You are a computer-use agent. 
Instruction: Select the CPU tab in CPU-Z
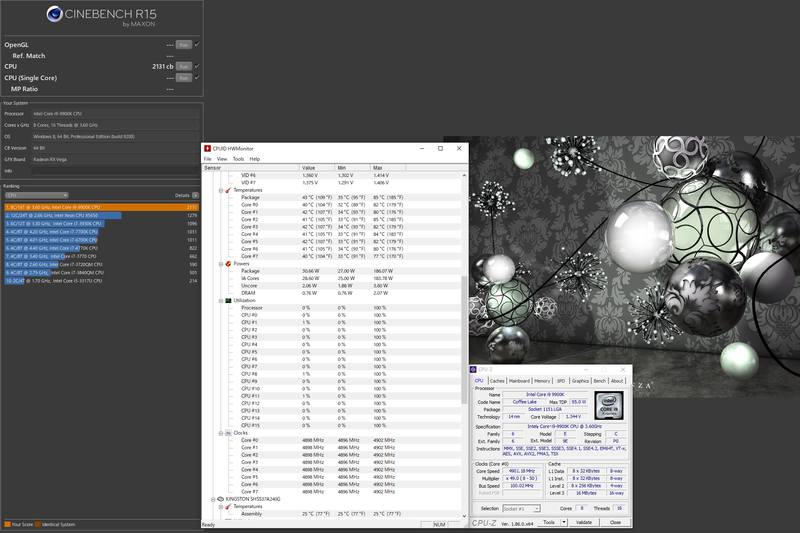479,380
